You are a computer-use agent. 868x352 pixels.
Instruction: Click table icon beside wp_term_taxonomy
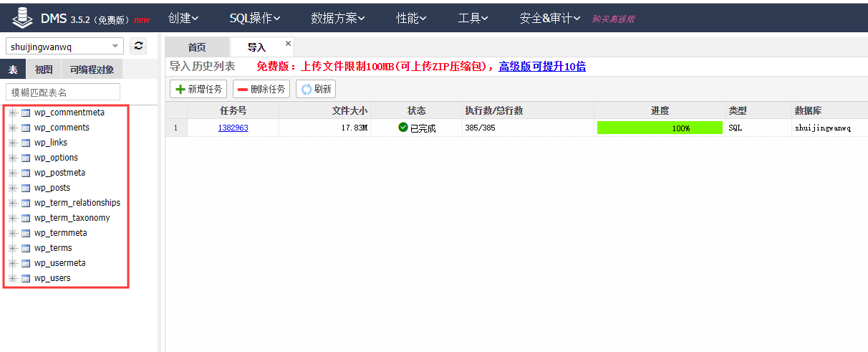26,218
